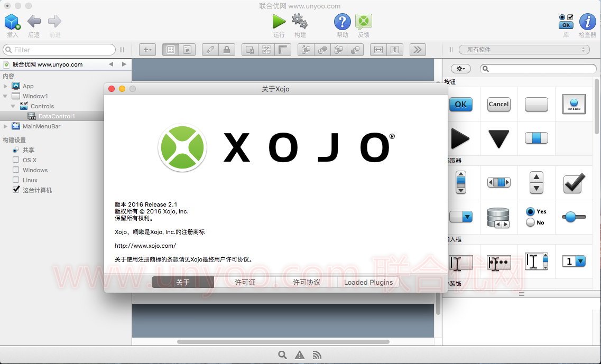This screenshot has height=364, width=601.
Task: Open the bottom messages feed icon
Action: point(317,355)
